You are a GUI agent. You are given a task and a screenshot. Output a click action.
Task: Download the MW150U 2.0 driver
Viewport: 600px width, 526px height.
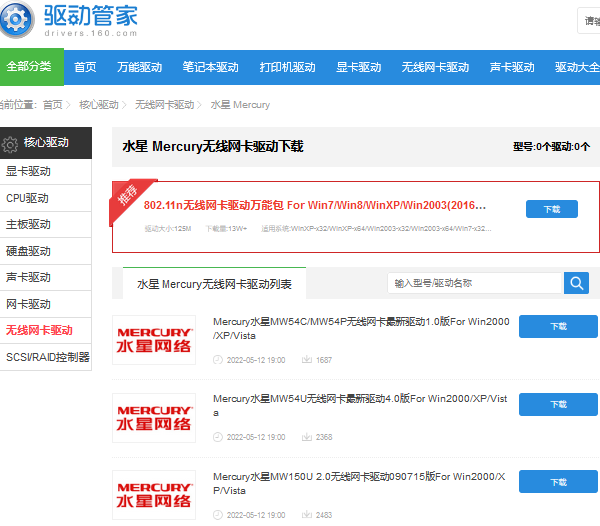(x=557, y=481)
